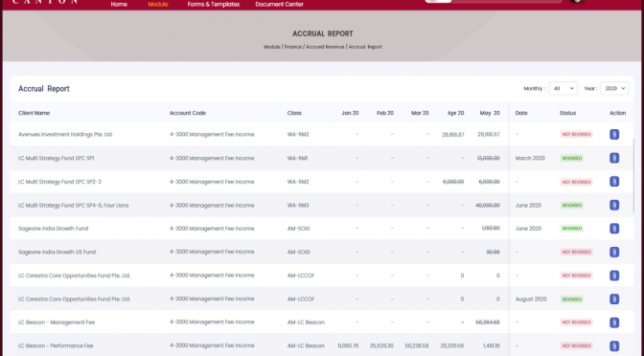Viewport: 644px width, 356px height.
Task: Expand the Year 2020 dropdown
Action: [x=614, y=88]
